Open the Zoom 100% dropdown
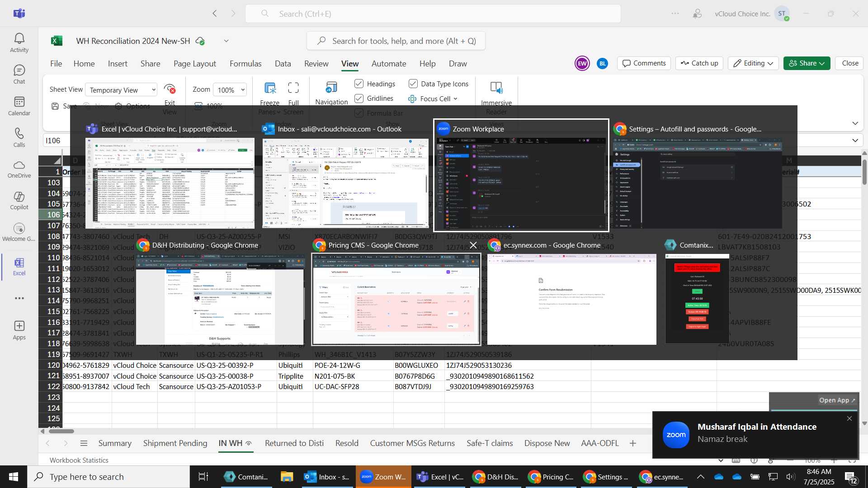Viewport: 868px width, 488px height. [230, 90]
